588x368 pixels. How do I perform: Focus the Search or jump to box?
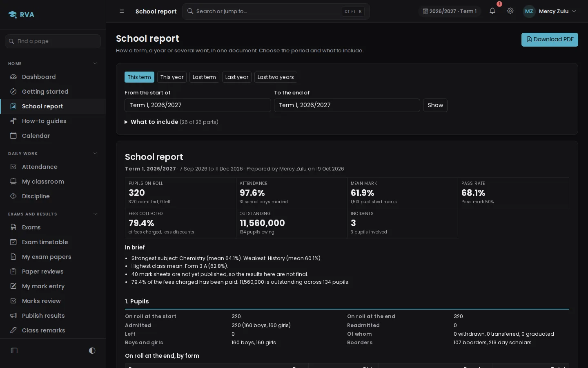(x=276, y=11)
